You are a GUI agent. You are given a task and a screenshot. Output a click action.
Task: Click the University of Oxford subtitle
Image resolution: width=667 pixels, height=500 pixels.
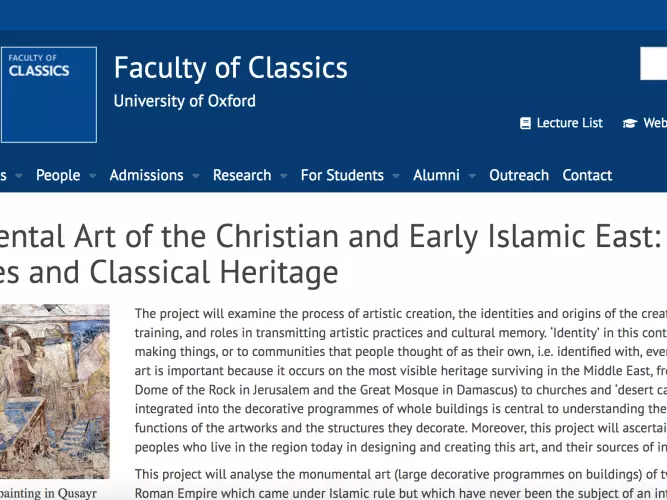coord(185,101)
